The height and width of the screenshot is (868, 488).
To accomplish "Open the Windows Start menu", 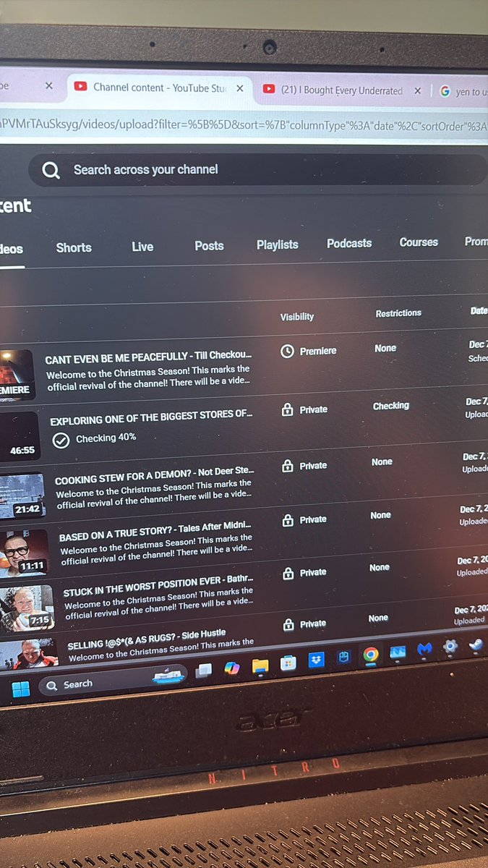I will 21,689.
